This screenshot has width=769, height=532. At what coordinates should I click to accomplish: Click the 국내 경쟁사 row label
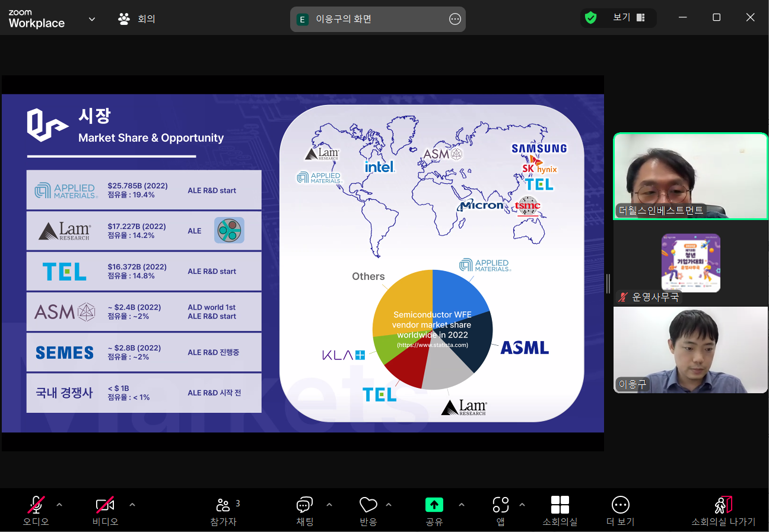(x=64, y=393)
